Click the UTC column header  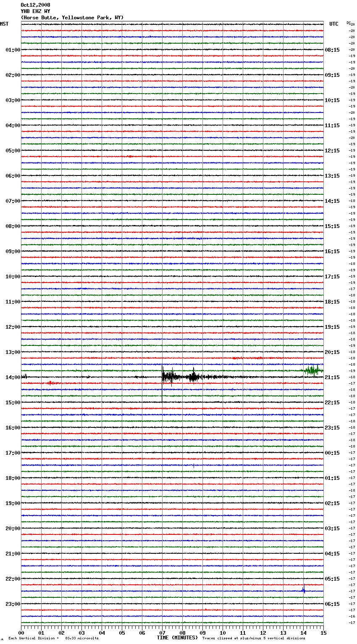pos(333,24)
